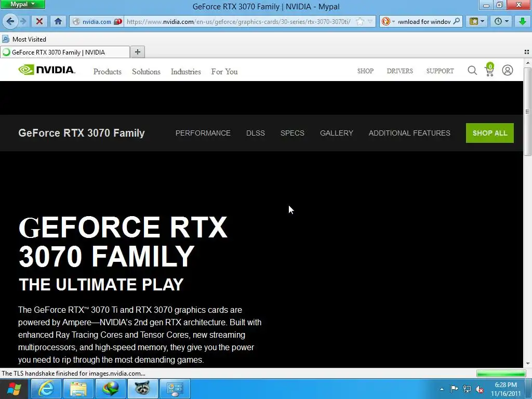Jump to the PERFORMANCE section
This screenshot has width=532, height=399.
[203, 133]
